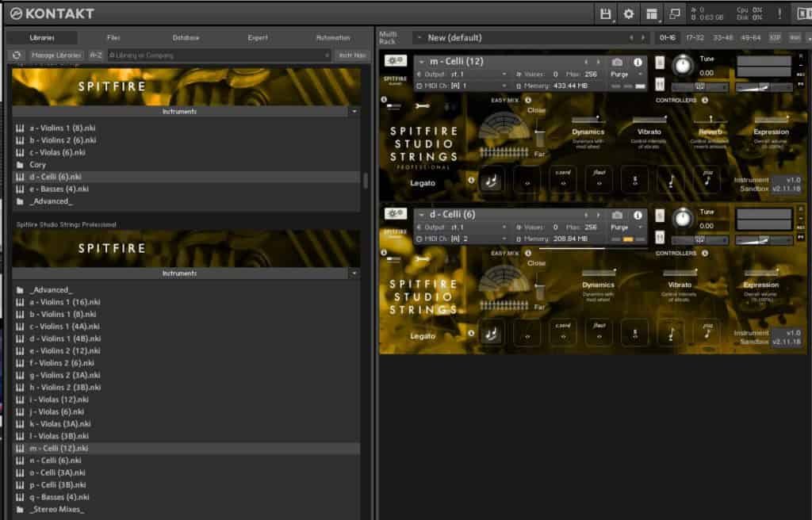Switch to minimized rack view in the header
812x520 pixels.
coord(674,14)
